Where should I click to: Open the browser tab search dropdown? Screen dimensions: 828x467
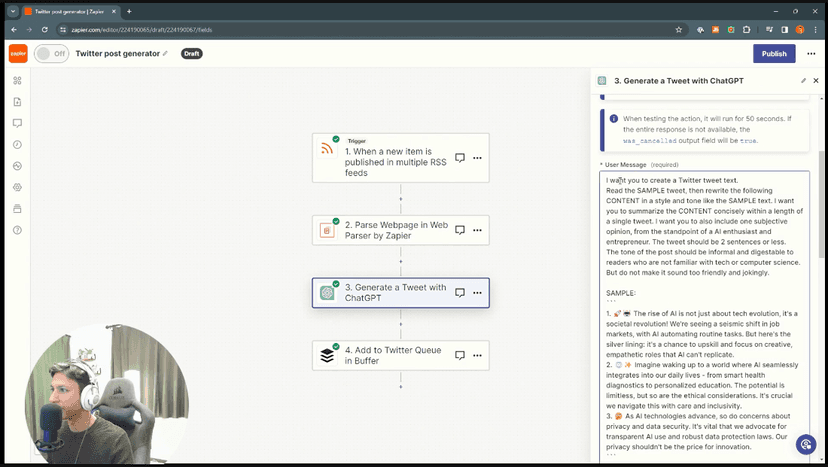[13, 11]
